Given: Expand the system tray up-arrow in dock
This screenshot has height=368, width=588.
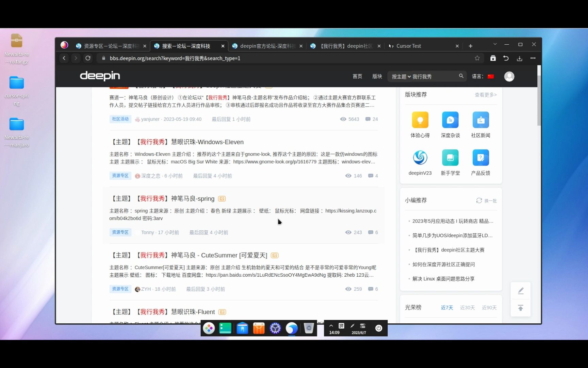Looking at the screenshot, I should point(331,326).
